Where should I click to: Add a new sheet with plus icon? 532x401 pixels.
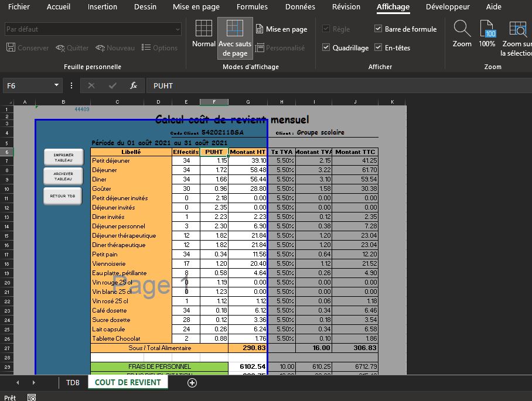tap(192, 383)
